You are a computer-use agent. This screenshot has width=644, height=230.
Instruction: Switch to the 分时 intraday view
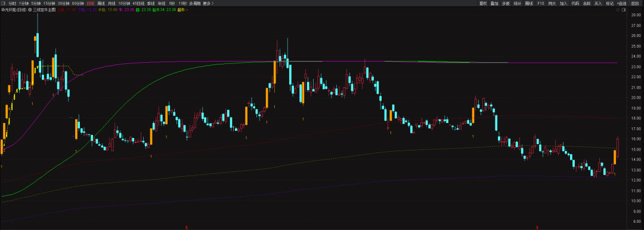point(13,4)
